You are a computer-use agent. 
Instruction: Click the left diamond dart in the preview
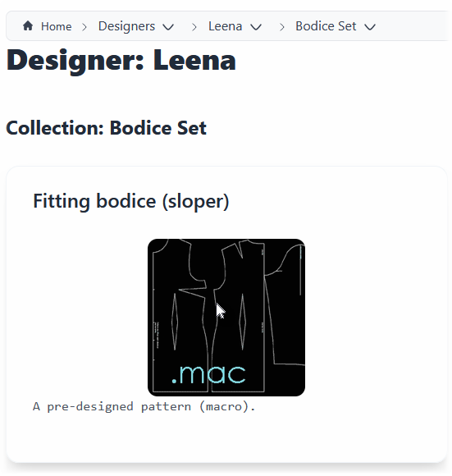coord(175,322)
